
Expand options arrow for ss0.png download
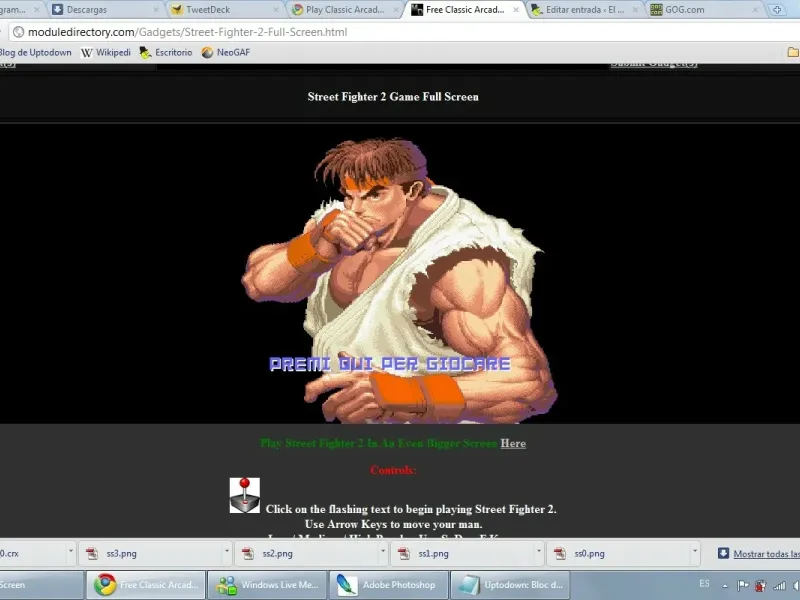pyautogui.click(x=694, y=552)
